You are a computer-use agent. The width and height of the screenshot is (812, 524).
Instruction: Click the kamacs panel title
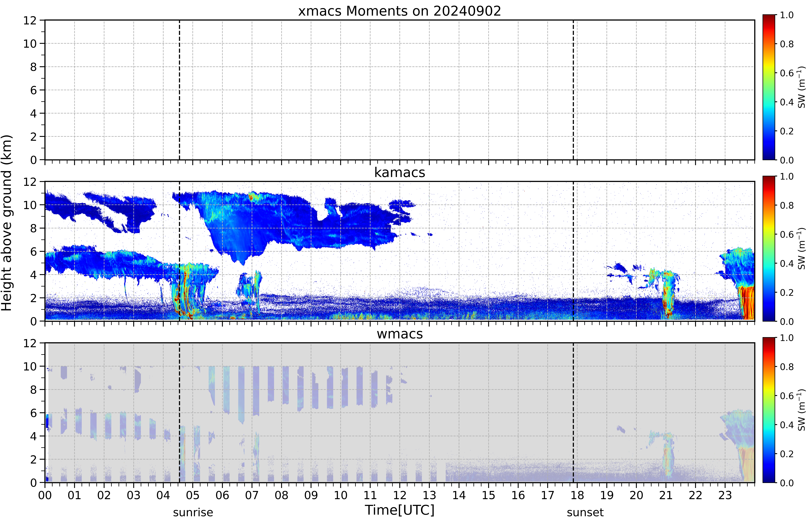click(x=400, y=172)
